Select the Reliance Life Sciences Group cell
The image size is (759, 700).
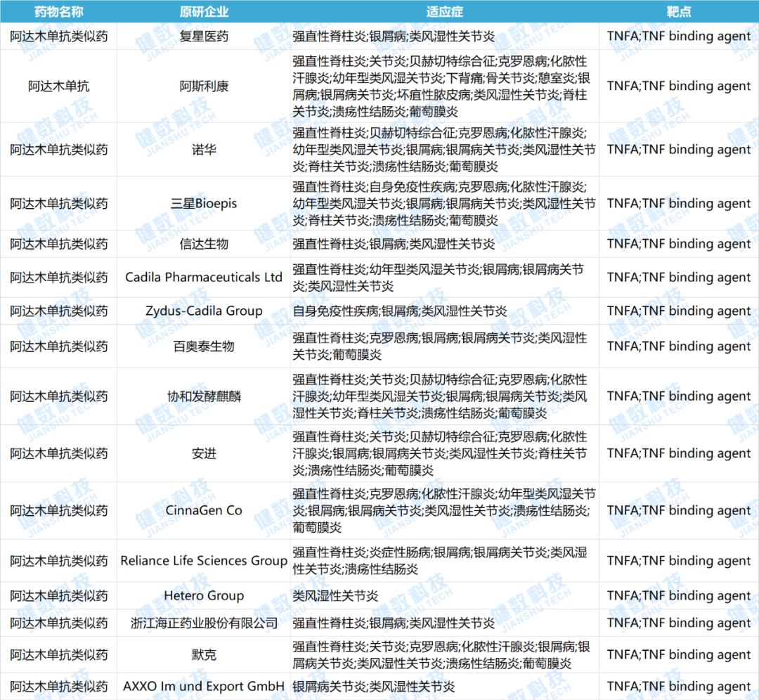[x=204, y=561]
